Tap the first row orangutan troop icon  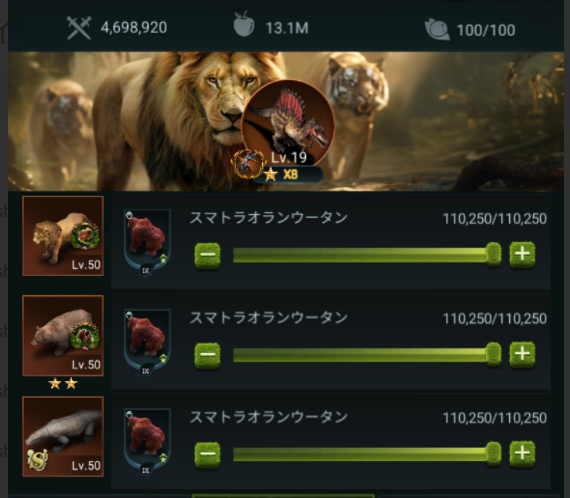pyautogui.click(x=147, y=242)
